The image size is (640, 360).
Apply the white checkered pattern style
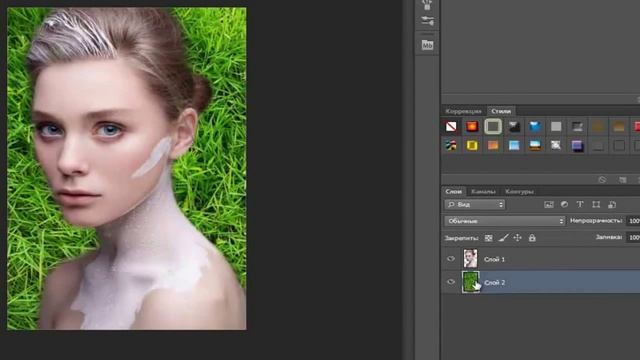pyautogui.click(x=556, y=145)
